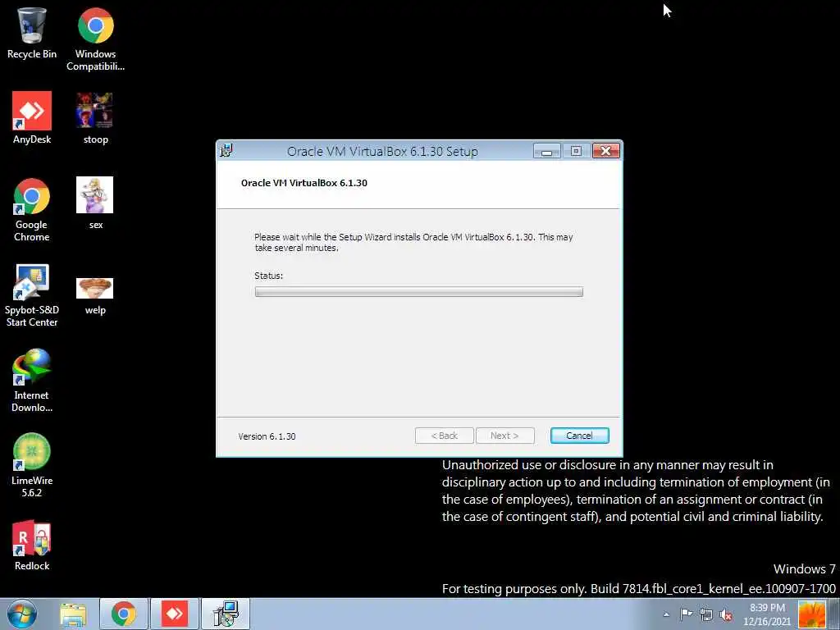
Task: Click the orange flower icon in taskbar corner
Action: (812, 614)
